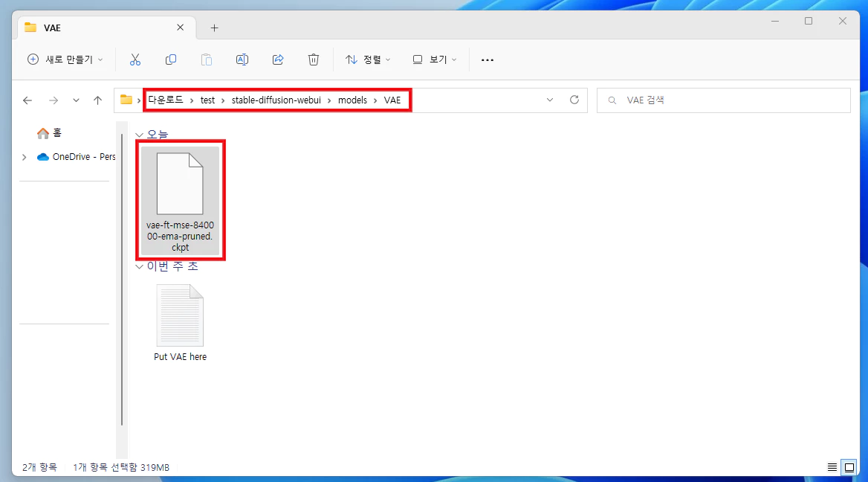Close the VAE tab
The width and height of the screenshot is (868, 482).
click(x=180, y=27)
